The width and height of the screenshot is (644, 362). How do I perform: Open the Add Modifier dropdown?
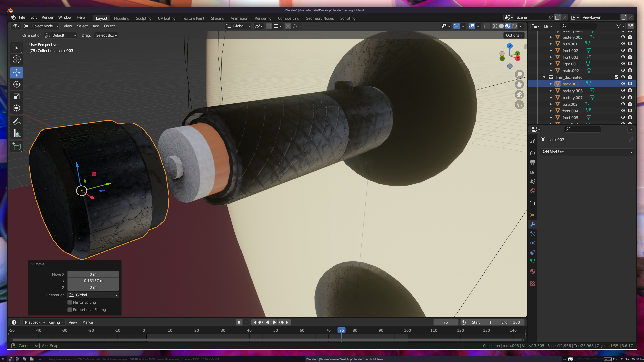point(587,152)
